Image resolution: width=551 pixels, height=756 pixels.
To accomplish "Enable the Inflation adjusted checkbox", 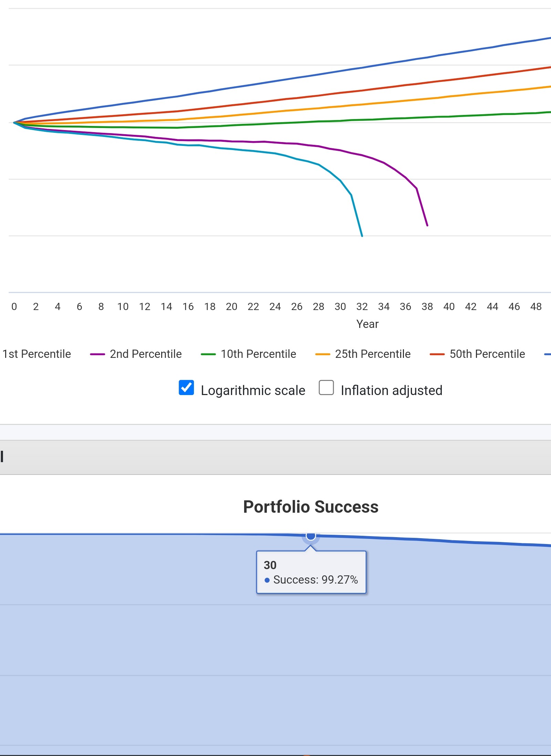I will (x=326, y=387).
